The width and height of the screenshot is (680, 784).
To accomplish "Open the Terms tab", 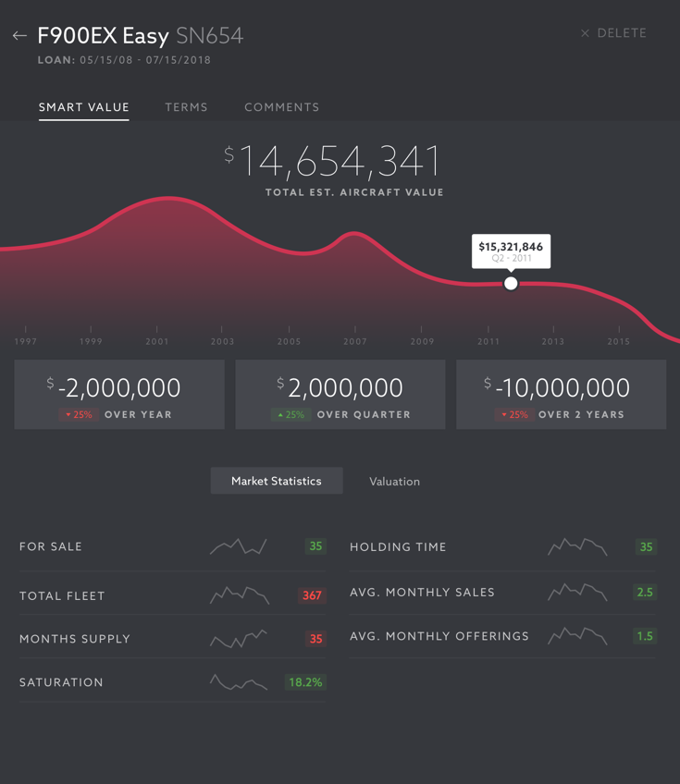I will point(186,107).
